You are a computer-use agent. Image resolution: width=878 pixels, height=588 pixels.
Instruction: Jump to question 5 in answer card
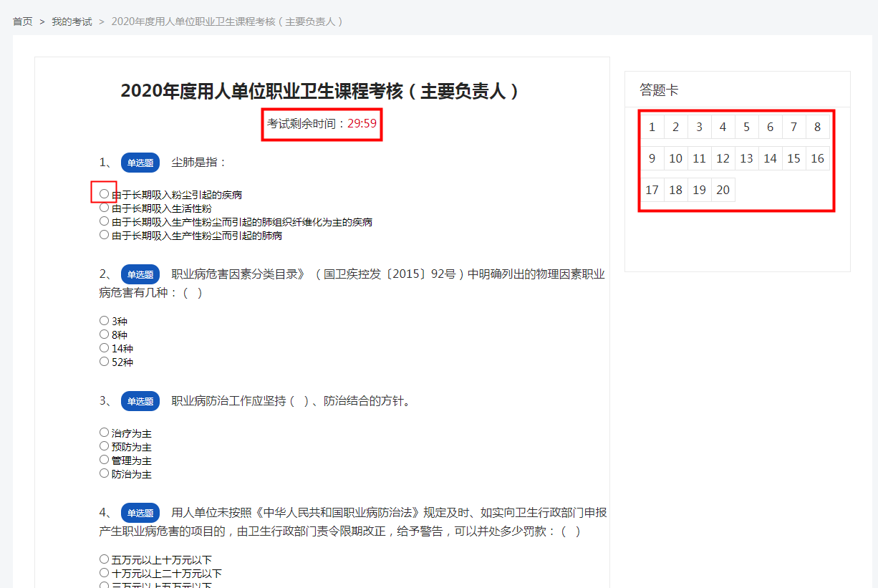coord(746,127)
